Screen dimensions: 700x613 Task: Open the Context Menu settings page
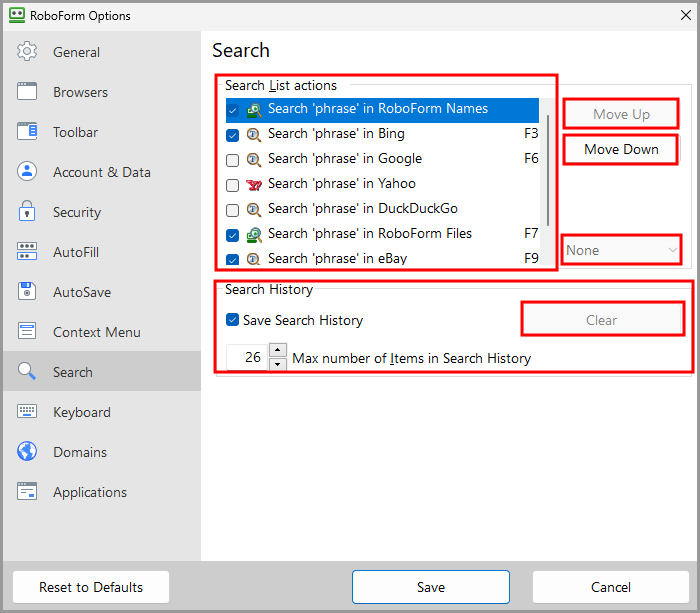tap(102, 332)
